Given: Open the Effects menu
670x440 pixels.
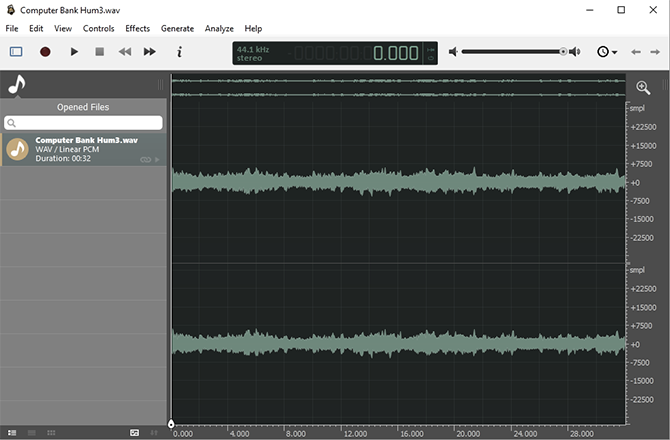Looking at the screenshot, I should [x=137, y=29].
